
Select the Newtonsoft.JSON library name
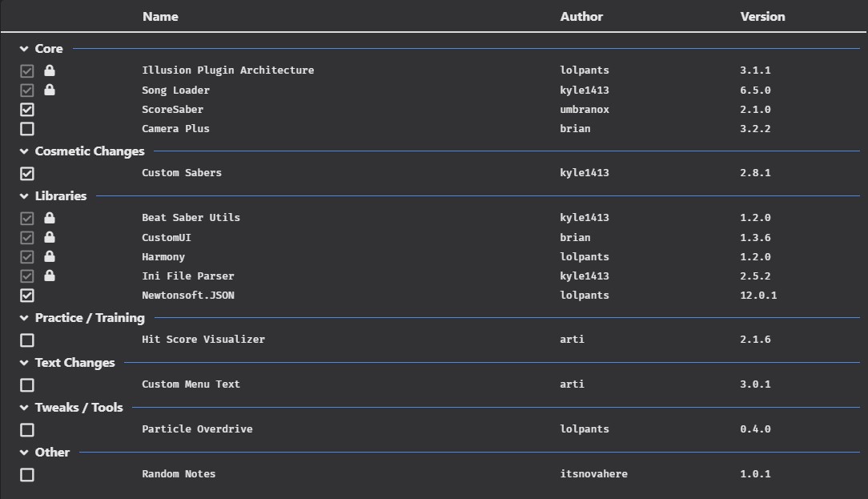[x=187, y=296]
